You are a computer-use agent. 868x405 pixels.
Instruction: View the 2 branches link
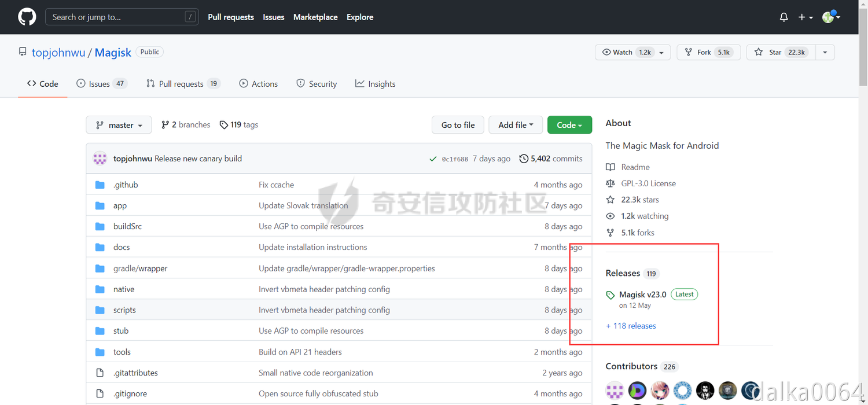[186, 125]
